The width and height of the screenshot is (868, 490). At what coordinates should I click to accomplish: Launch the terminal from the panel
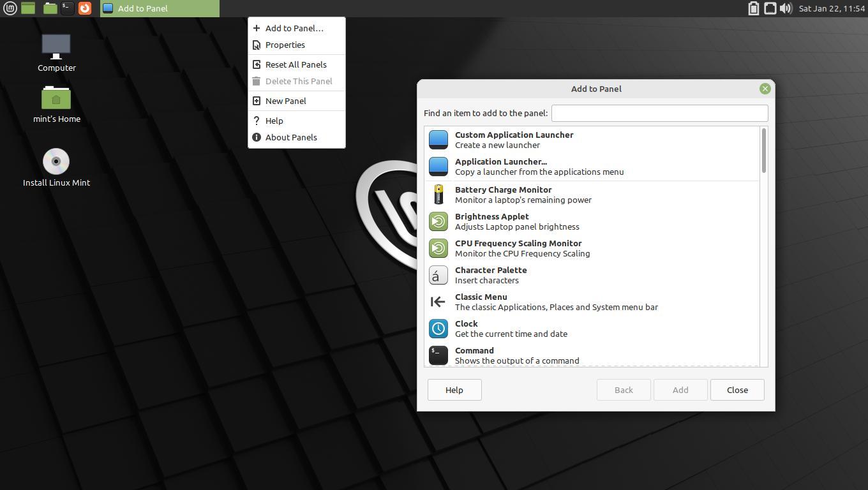[66, 8]
